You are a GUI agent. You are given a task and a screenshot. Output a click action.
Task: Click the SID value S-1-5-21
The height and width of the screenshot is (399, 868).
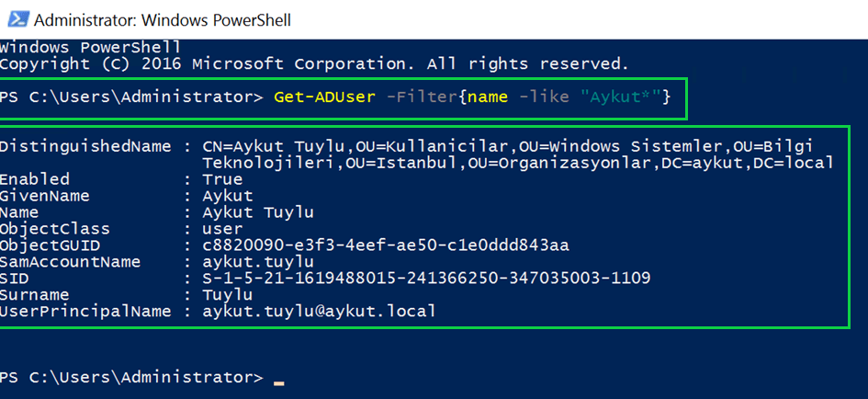click(x=426, y=279)
